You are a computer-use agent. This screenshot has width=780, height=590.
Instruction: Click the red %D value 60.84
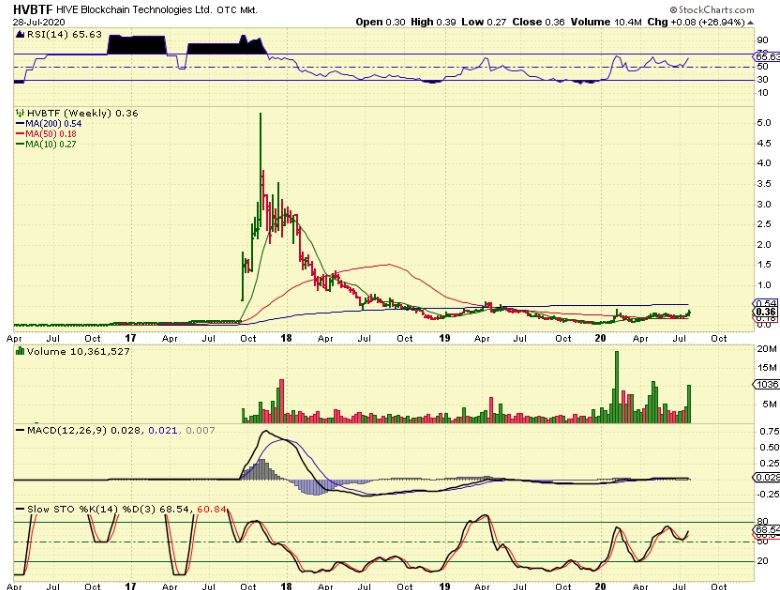pos(212,509)
